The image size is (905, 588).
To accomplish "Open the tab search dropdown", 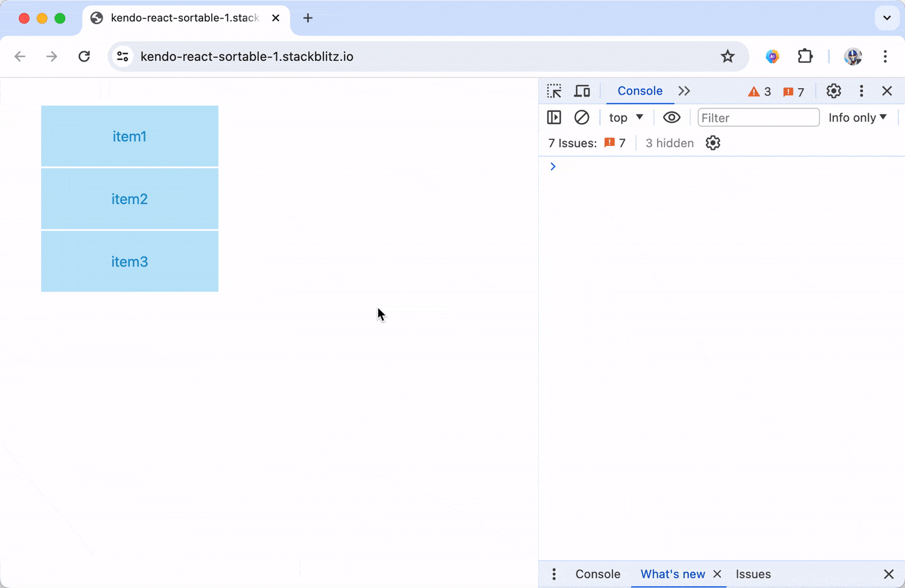I will (x=887, y=18).
